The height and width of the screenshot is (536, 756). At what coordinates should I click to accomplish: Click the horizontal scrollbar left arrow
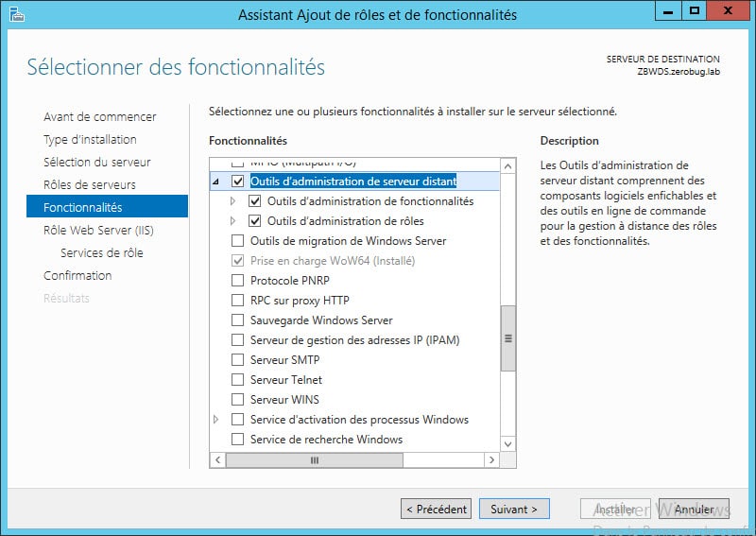click(x=218, y=459)
